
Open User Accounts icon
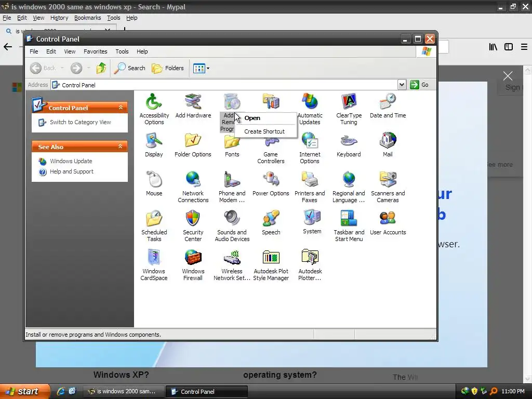[x=388, y=223]
